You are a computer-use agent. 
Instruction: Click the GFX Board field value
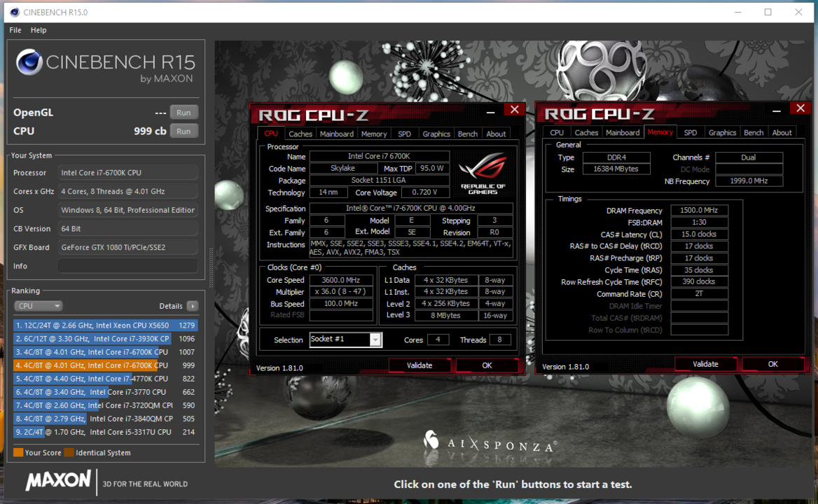pos(127,247)
